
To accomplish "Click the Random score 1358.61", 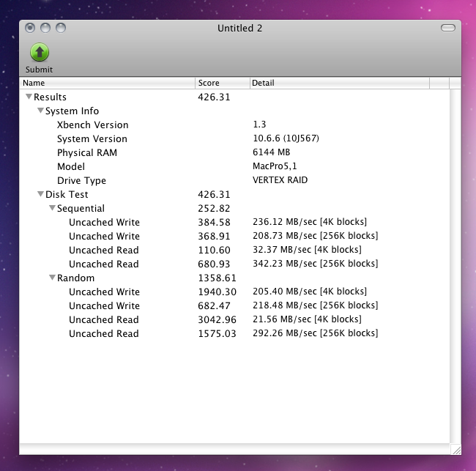I will (217, 278).
